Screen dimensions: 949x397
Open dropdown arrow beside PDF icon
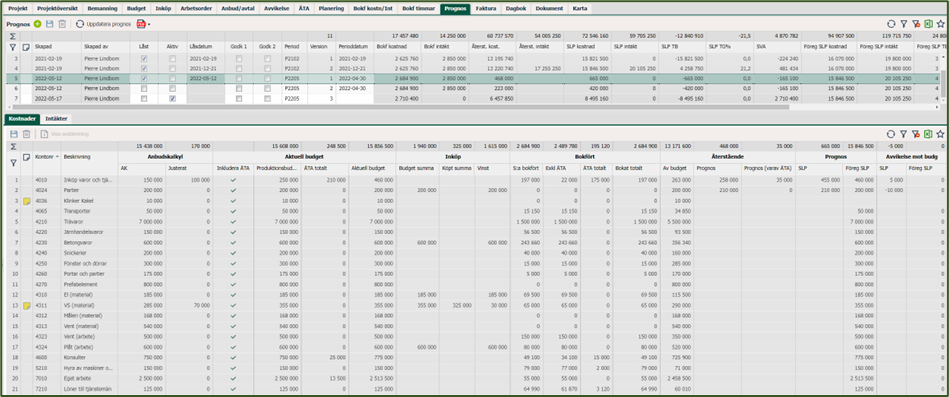[x=149, y=25]
